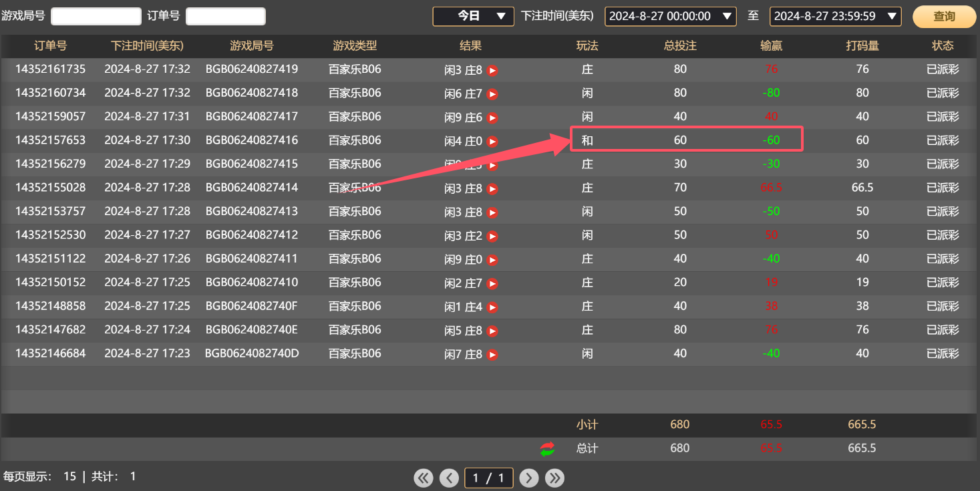
Task: Click the 下注时间(美东) column header
Action: click(148, 46)
